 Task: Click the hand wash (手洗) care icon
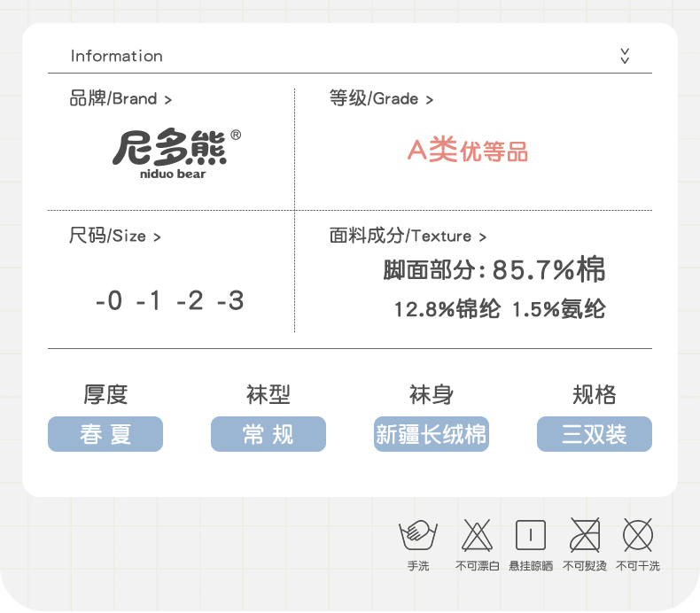pyautogui.click(x=418, y=535)
